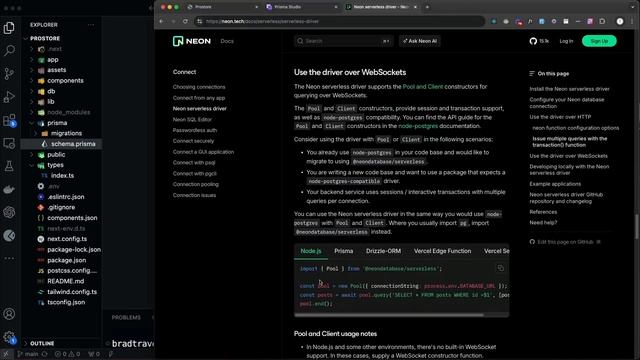
Task: Open the Accounts icon in VS Code
Action: point(9,314)
